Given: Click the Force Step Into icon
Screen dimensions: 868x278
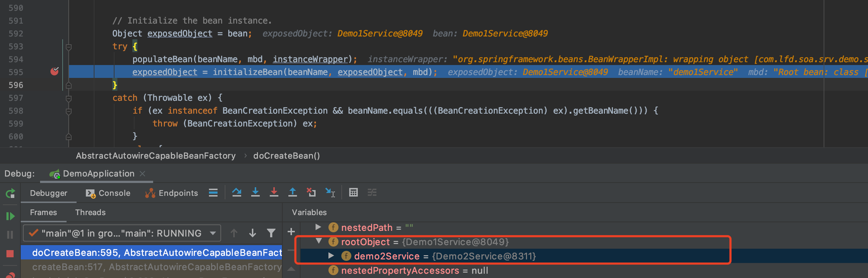Looking at the screenshot, I should [274, 193].
